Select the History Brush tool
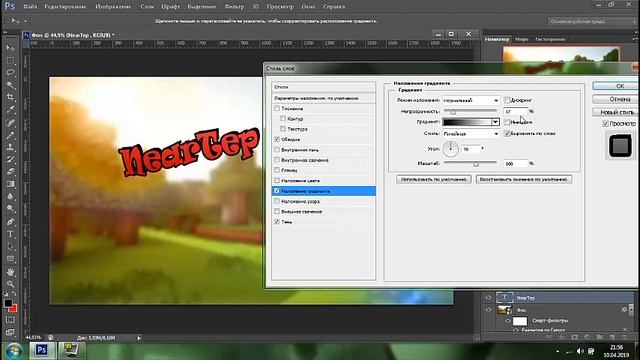 [x=10, y=159]
